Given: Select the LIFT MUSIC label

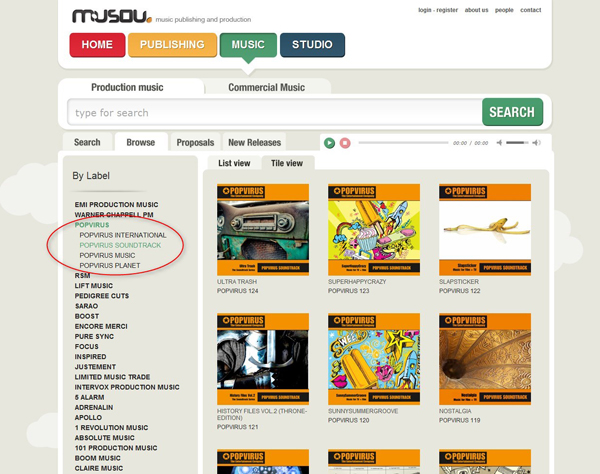Looking at the screenshot, I should 94,286.
